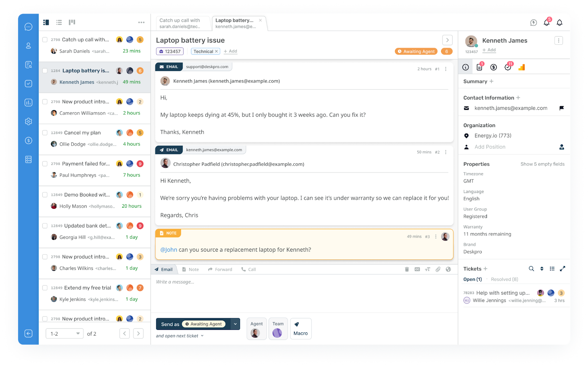Open the Reports analytics icon in left sidebar
This screenshot has height=367, width=588.
coord(28,102)
